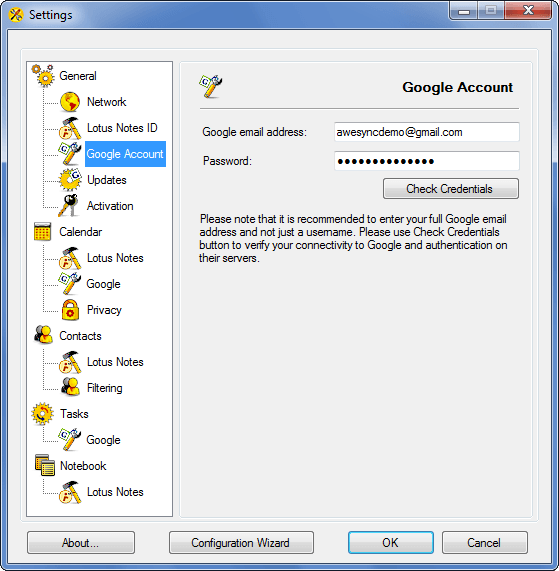The height and width of the screenshot is (571, 559).
Task: Close the Settings window
Action: pos(528,10)
